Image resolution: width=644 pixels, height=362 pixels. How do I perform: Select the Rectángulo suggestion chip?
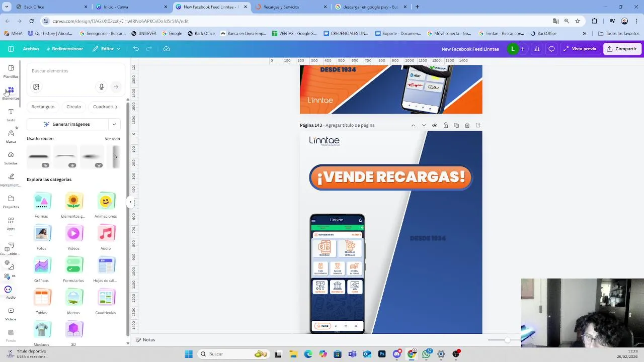[x=43, y=107]
